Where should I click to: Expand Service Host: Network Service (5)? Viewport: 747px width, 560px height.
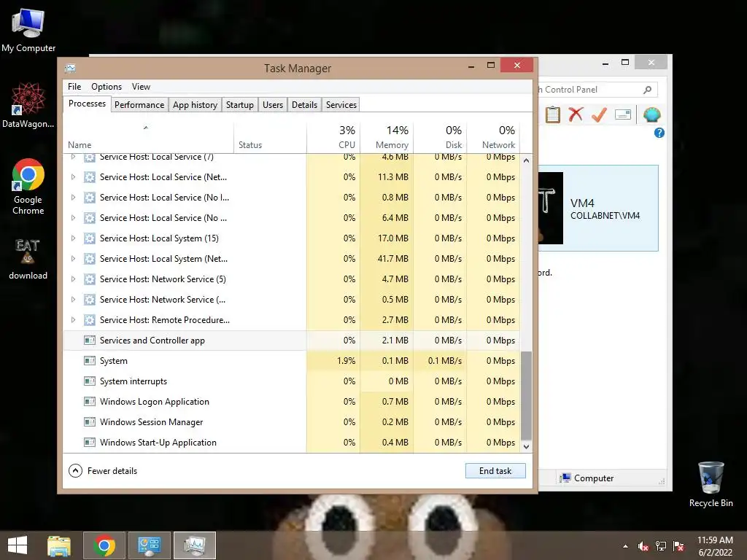[x=73, y=279]
